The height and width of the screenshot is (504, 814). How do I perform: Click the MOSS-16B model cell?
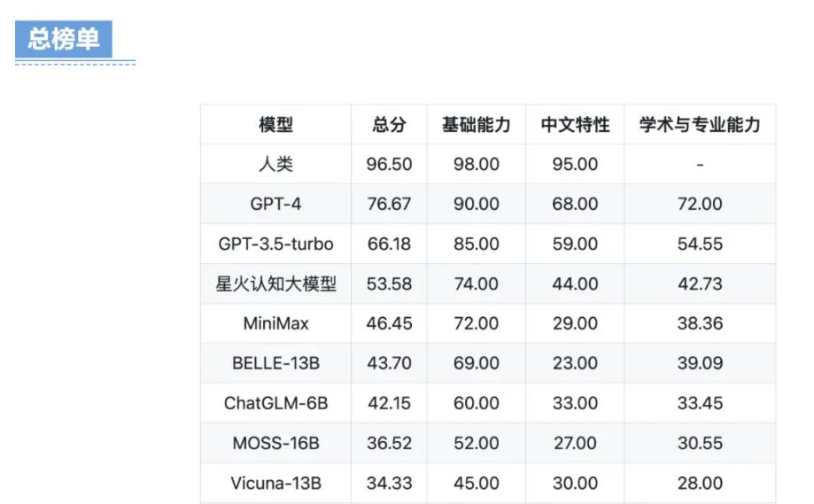275,443
